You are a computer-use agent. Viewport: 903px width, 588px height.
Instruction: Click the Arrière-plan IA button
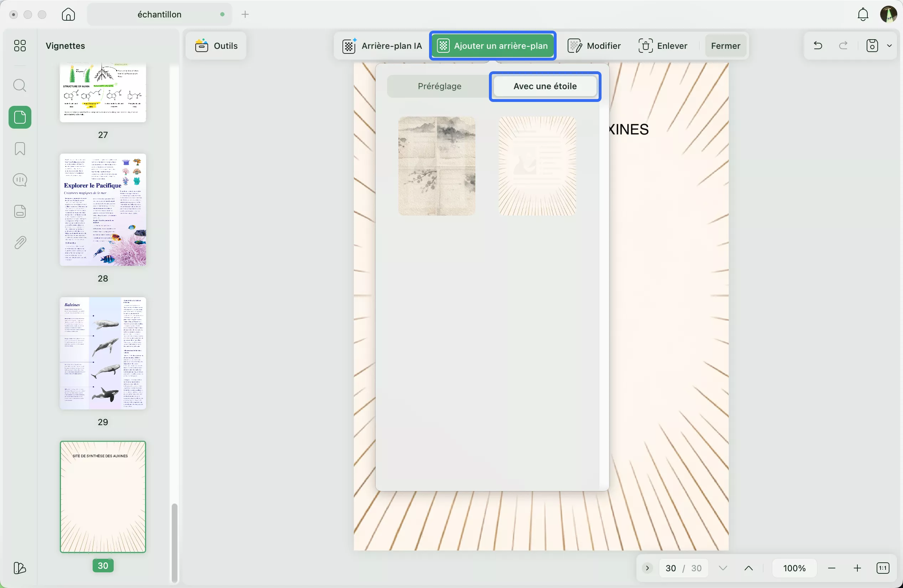pos(382,46)
